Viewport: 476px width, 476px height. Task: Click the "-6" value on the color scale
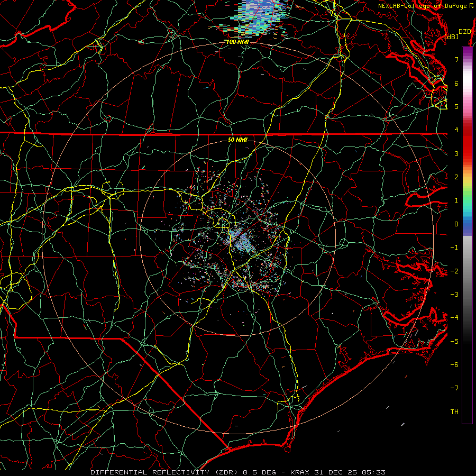click(454, 365)
